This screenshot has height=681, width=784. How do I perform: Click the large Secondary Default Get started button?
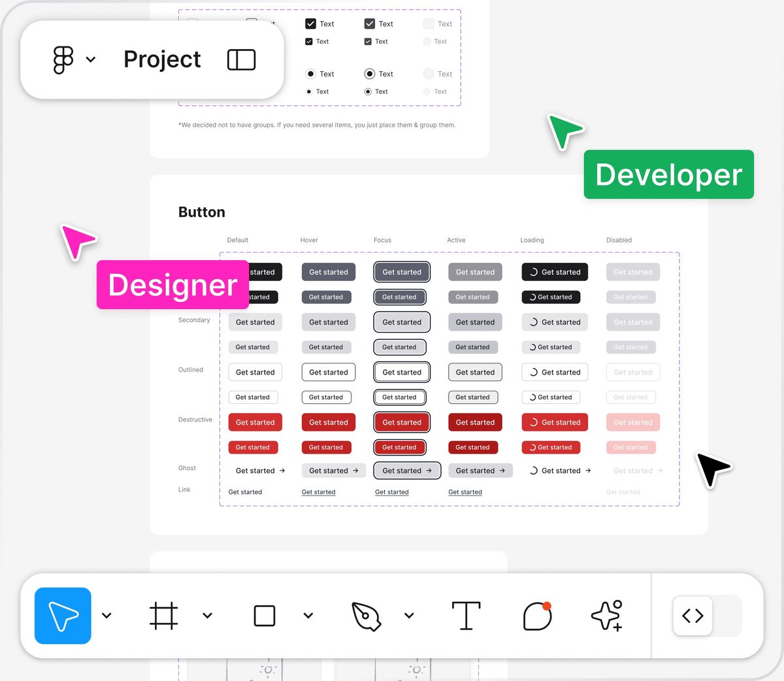coord(255,322)
